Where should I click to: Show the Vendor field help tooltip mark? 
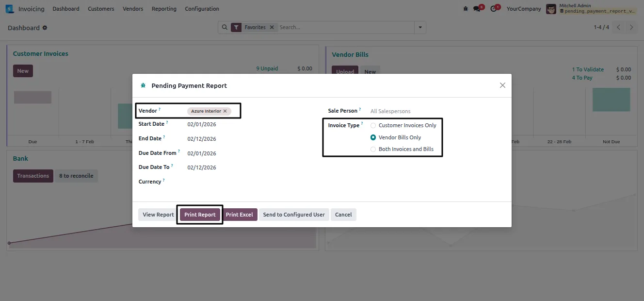tap(160, 110)
